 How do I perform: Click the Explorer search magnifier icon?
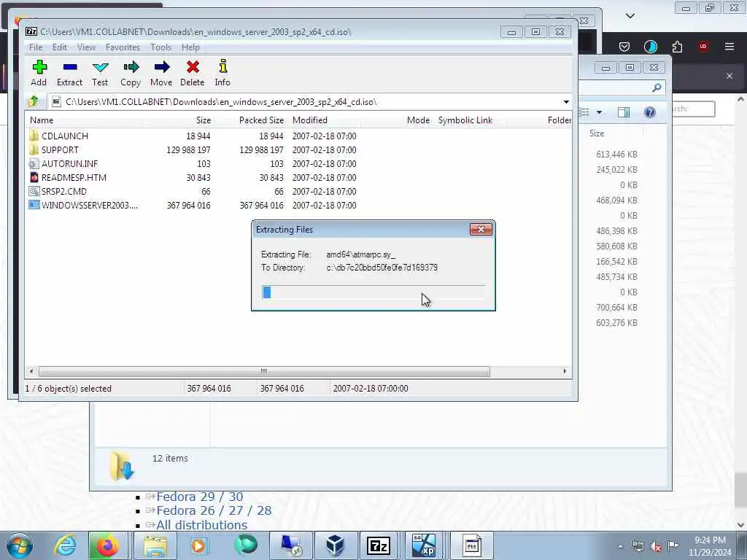[x=657, y=87]
